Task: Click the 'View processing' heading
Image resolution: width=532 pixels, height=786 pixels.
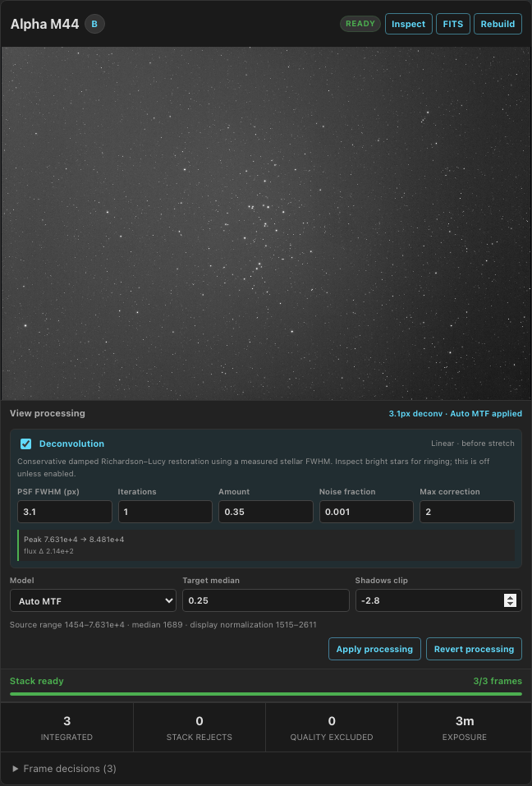Action: pyautogui.click(x=48, y=413)
